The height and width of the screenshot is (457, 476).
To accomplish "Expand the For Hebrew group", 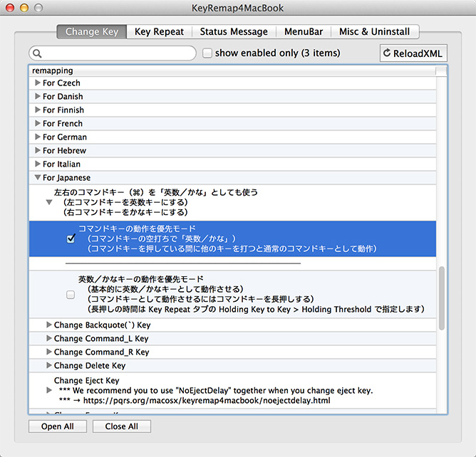I will pos(38,150).
